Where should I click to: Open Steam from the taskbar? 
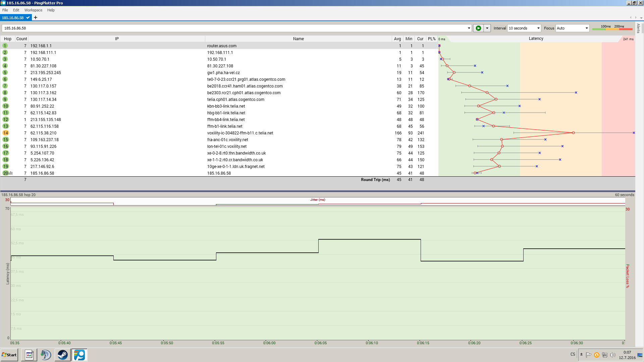(62, 355)
